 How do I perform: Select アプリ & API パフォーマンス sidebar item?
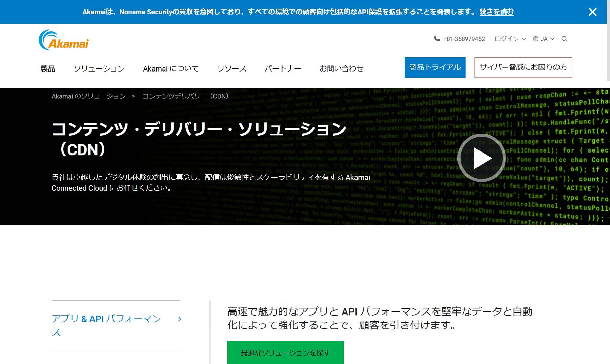pos(106,325)
